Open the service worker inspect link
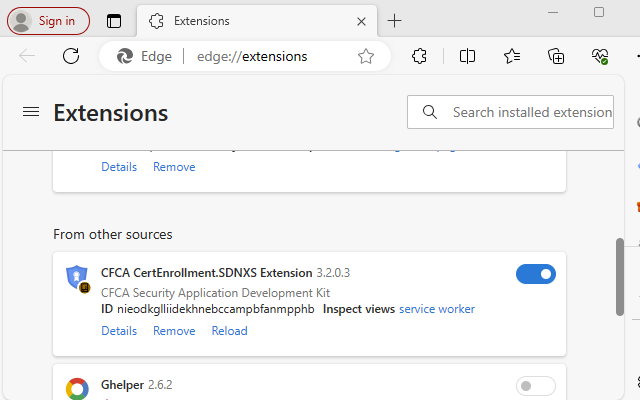 pyautogui.click(x=437, y=309)
